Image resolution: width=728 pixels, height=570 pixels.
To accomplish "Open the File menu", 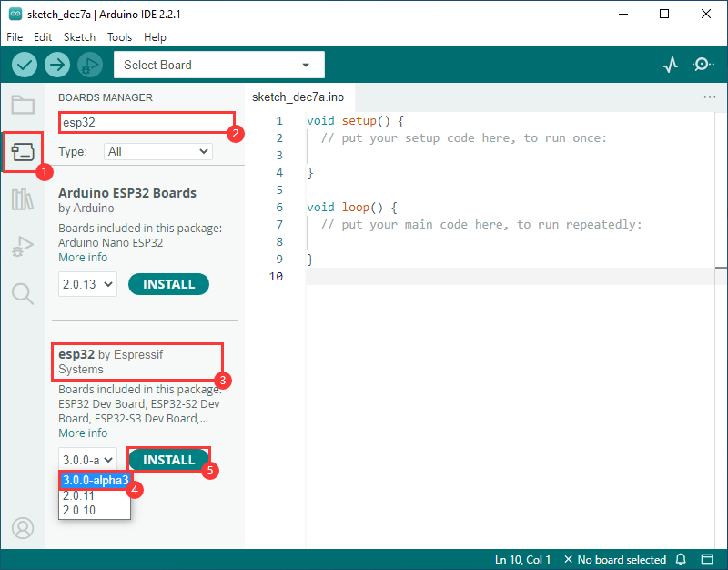I will click(x=15, y=37).
